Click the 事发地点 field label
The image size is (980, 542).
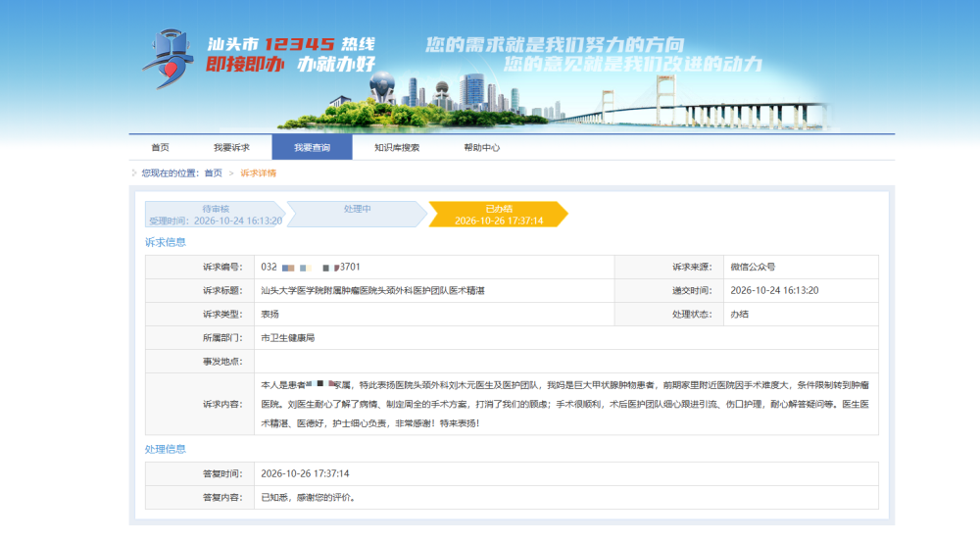click(221, 362)
